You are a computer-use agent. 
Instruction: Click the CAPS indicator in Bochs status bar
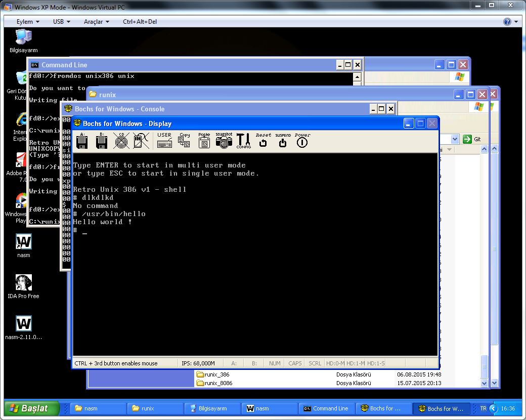[295, 363]
